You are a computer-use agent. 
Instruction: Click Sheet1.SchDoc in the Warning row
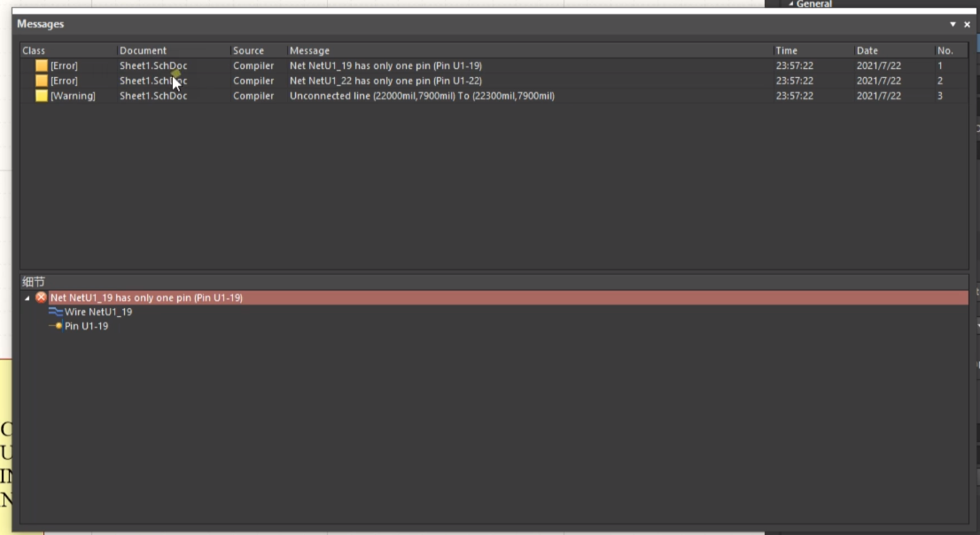point(153,96)
